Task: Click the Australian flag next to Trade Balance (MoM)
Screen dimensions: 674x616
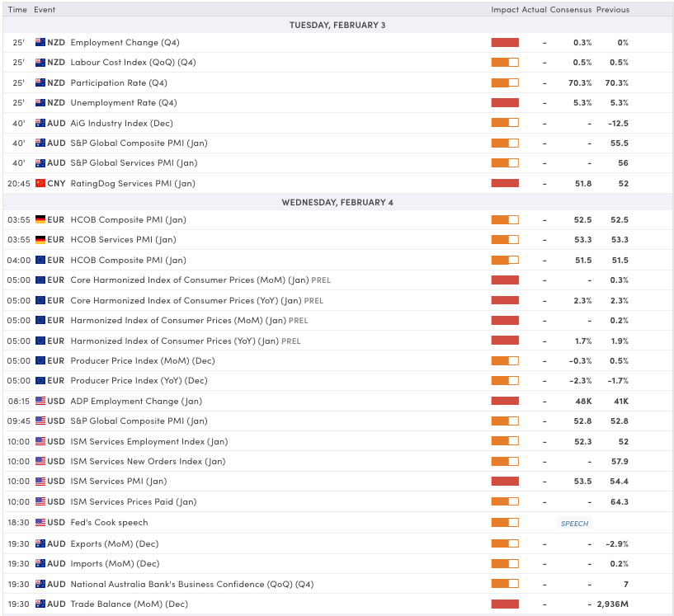Action: (x=40, y=604)
